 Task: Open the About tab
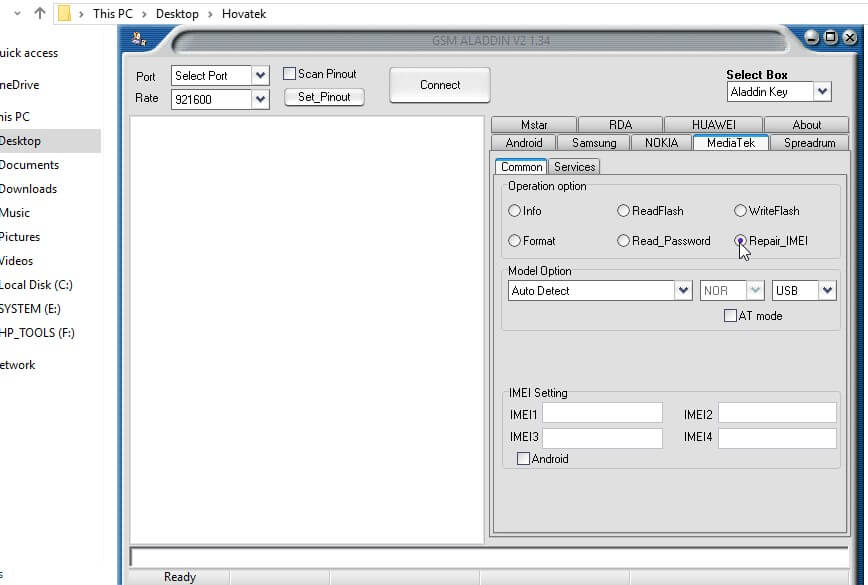[x=806, y=124]
